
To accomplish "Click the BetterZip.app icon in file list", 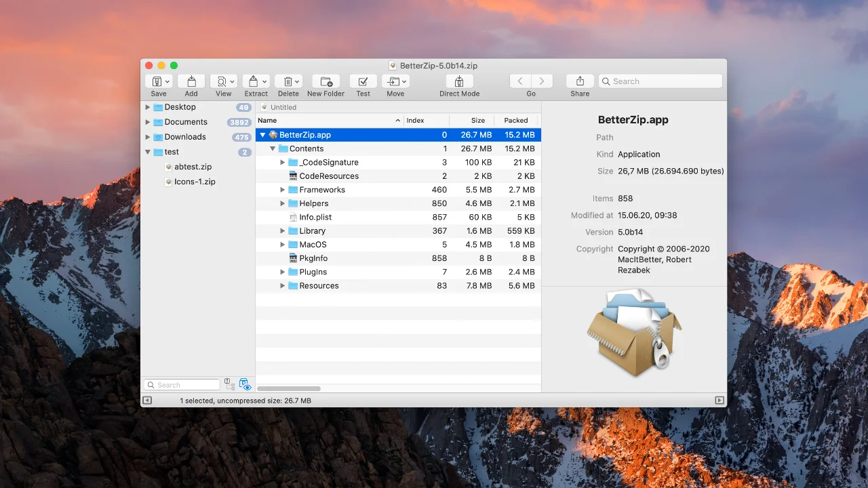I will pyautogui.click(x=273, y=135).
